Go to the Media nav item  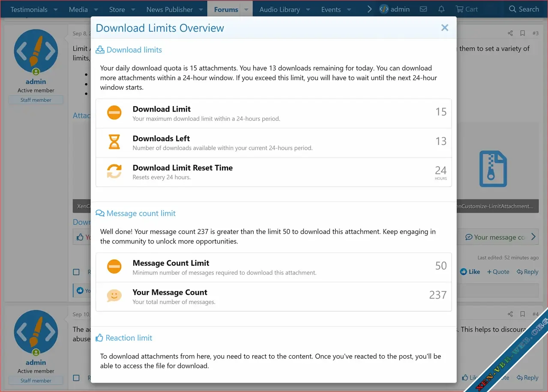[78, 9]
